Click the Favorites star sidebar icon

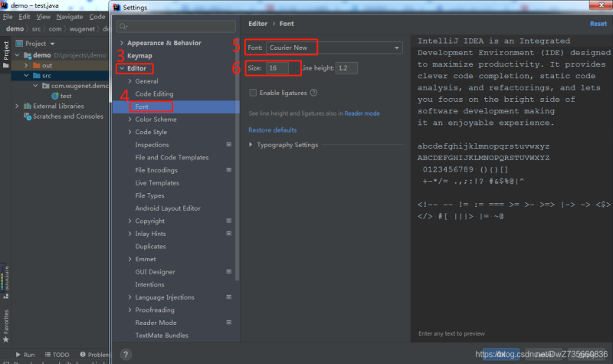6,339
